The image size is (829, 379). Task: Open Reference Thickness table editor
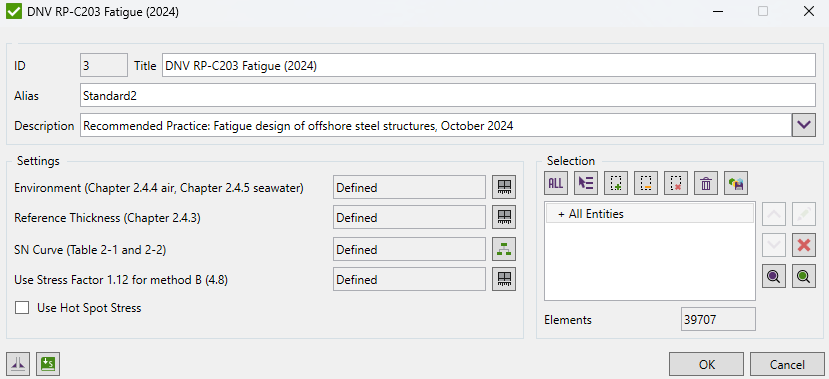click(504, 217)
